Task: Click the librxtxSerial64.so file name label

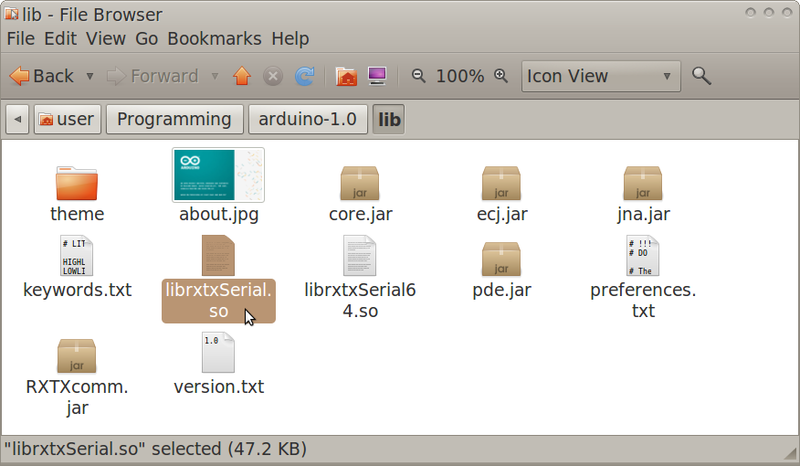Action: click(360, 301)
